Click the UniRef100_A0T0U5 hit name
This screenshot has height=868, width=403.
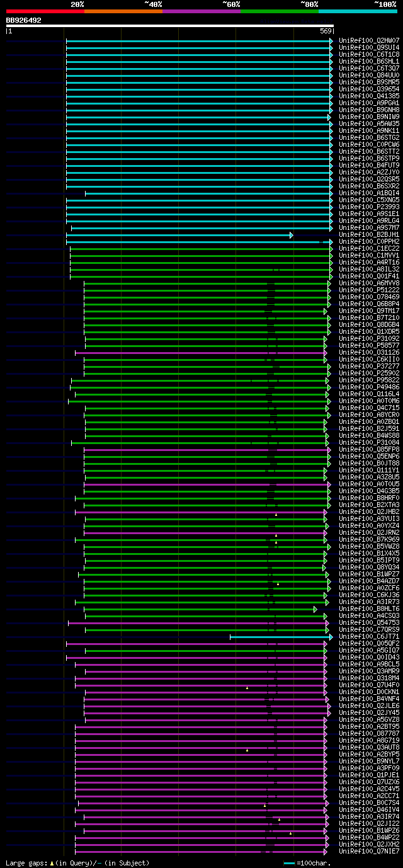point(369,484)
